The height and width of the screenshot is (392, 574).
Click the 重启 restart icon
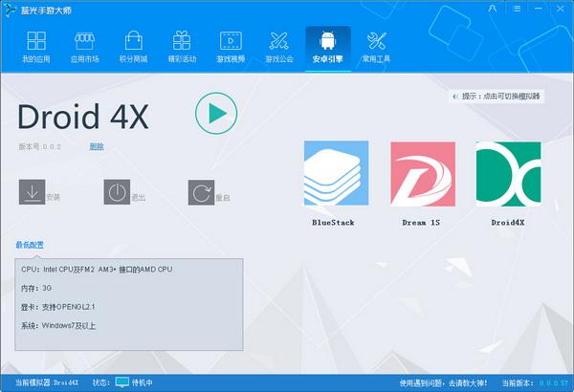201,193
